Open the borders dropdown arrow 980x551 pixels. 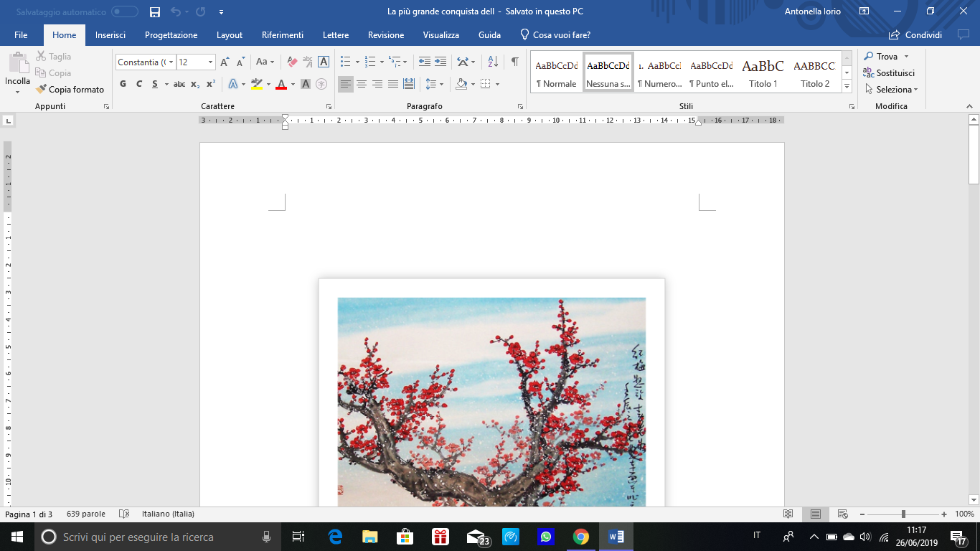(497, 84)
